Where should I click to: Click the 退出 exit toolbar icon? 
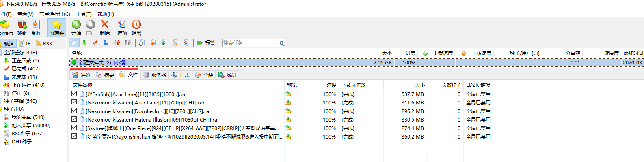coord(136,28)
